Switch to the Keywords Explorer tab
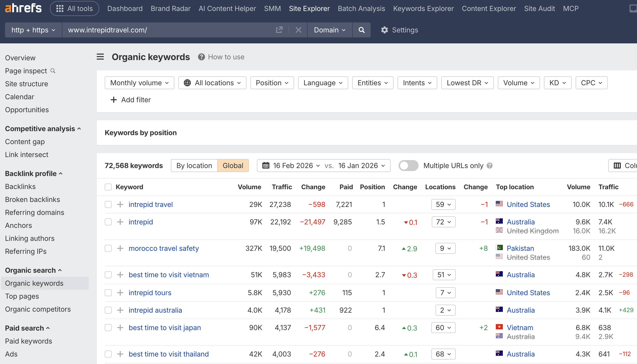 423,8
